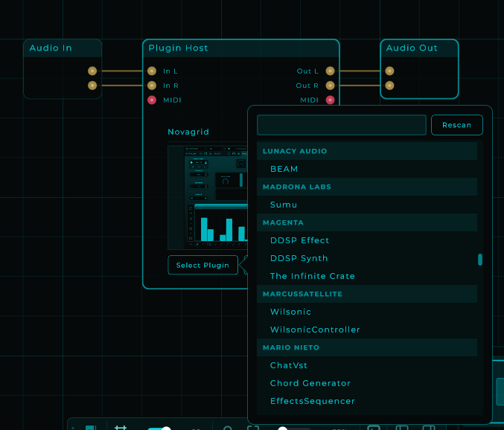Click Audio In node's top output port
This screenshot has height=430, width=504.
92,71
